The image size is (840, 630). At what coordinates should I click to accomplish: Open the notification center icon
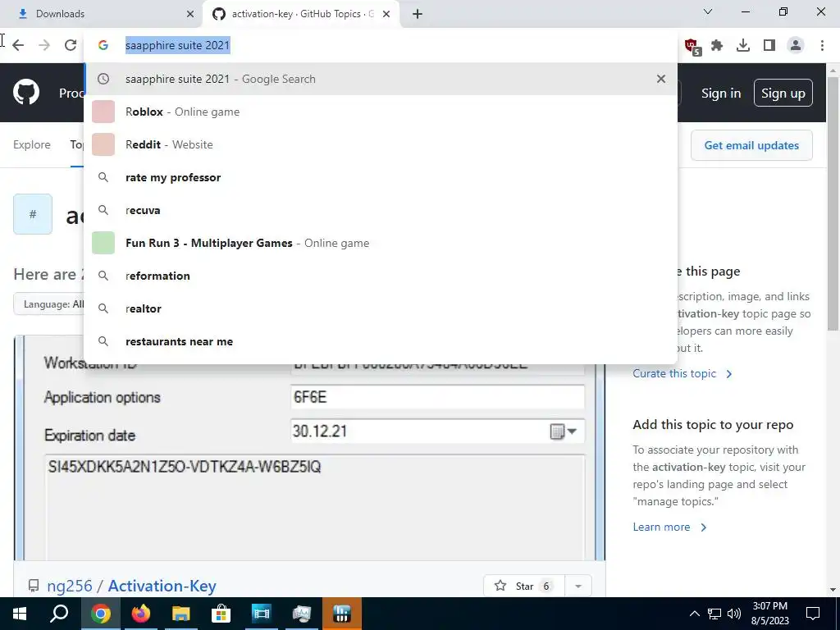813,614
